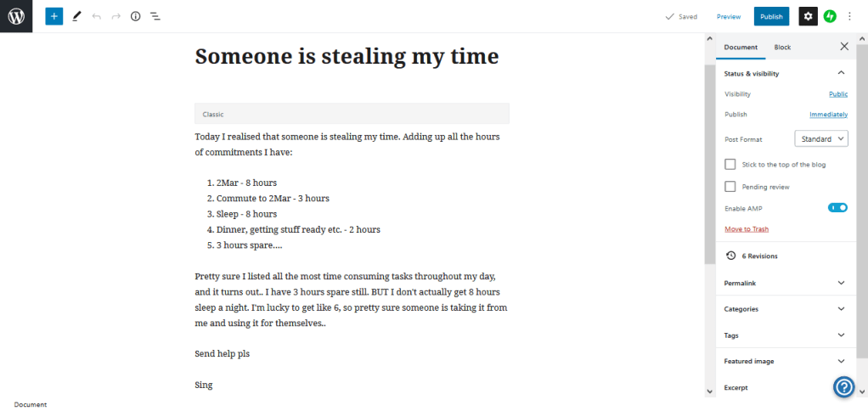Toggle the Enable AMP switch
Image resolution: width=868 pixels, height=411 pixels.
click(x=837, y=207)
